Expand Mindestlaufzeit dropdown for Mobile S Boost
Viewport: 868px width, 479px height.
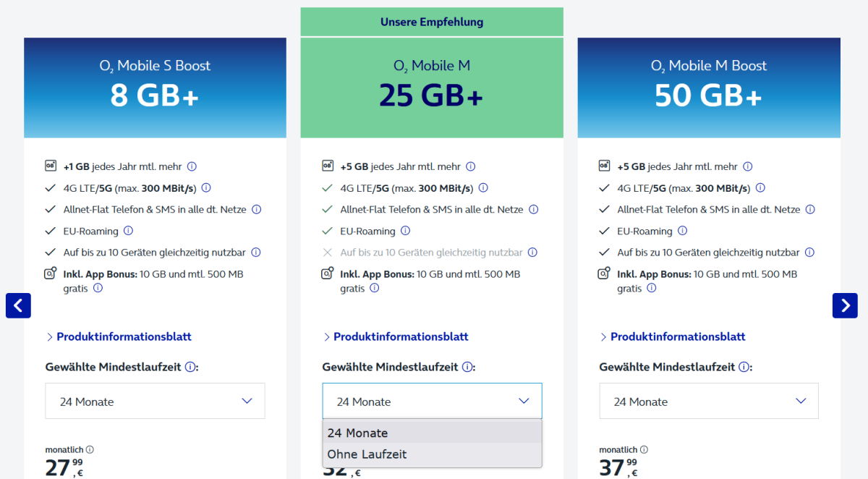tap(155, 401)
